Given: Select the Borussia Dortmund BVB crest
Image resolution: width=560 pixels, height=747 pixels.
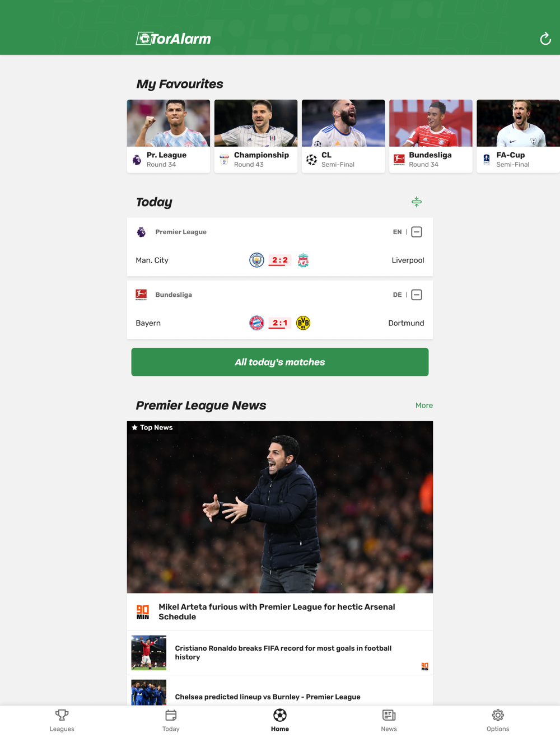Looking at the screenshot, I should (x=303, y=323).
